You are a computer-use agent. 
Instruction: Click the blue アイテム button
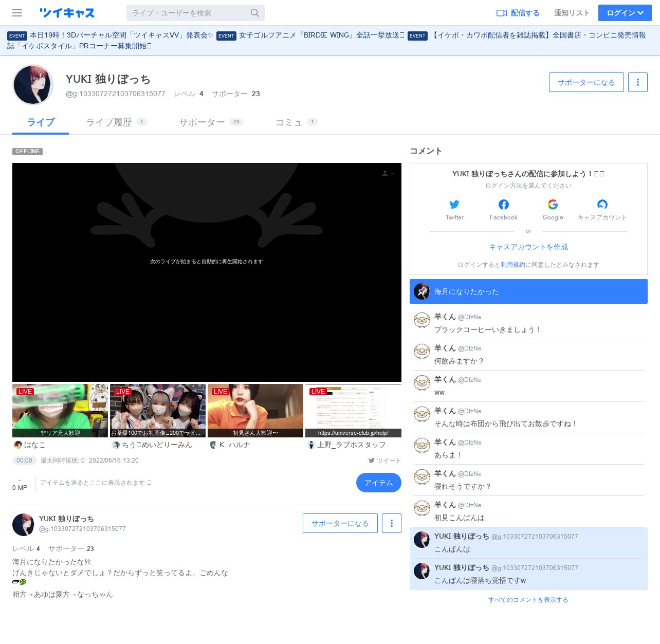point(379,483)
